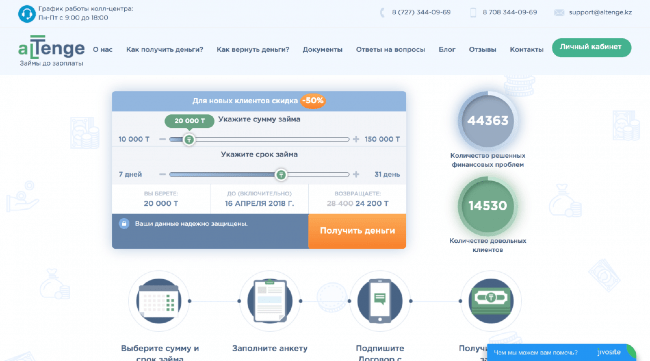Click the Заполните анкету step label
This screenshot has width=650, height=361.
coord(270,349)
